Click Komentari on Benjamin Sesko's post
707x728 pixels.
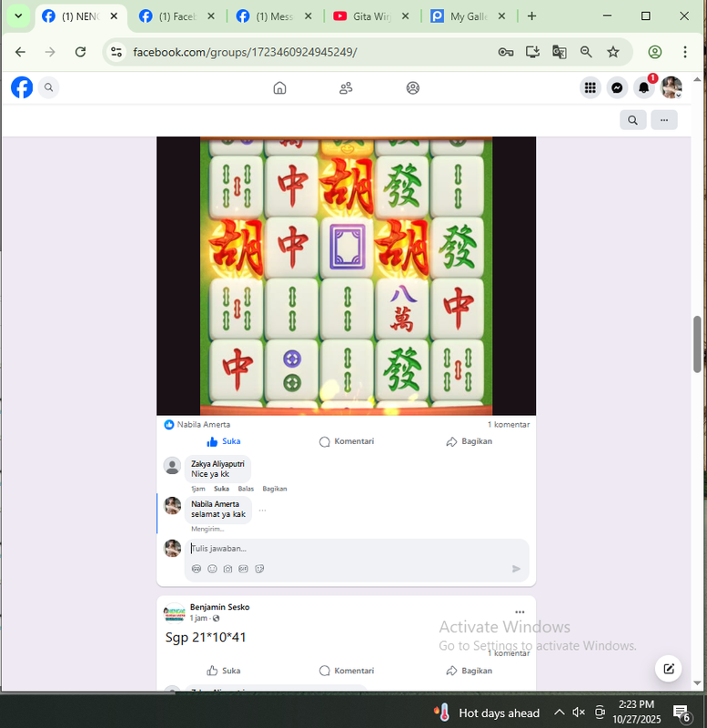click(x=347, y=671)
